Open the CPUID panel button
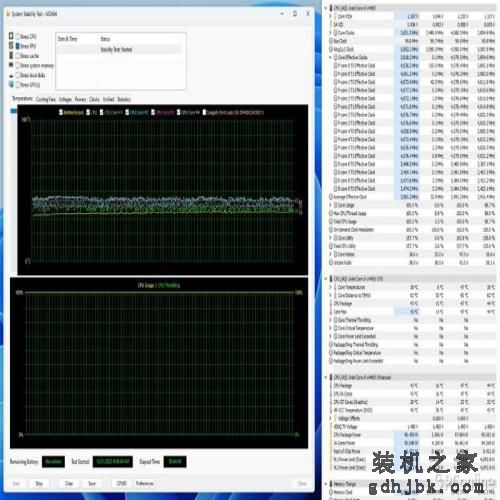The width and height of the screenshot is (500, 500). pos(122,483)
